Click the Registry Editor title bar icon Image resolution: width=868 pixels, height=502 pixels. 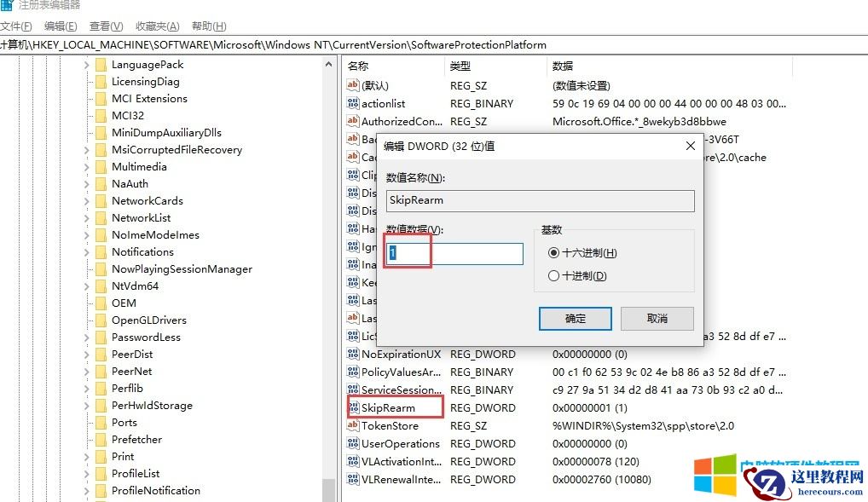(x=8, y=6)
